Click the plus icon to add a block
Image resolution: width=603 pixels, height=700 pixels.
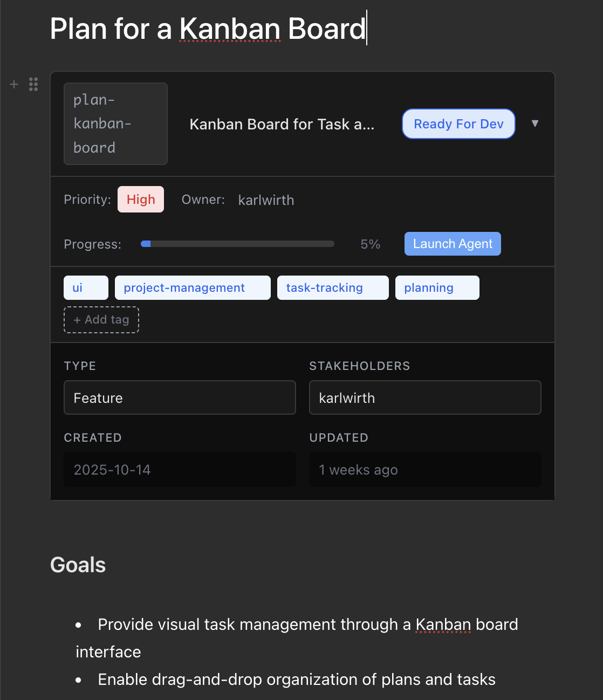coord(13,84)
